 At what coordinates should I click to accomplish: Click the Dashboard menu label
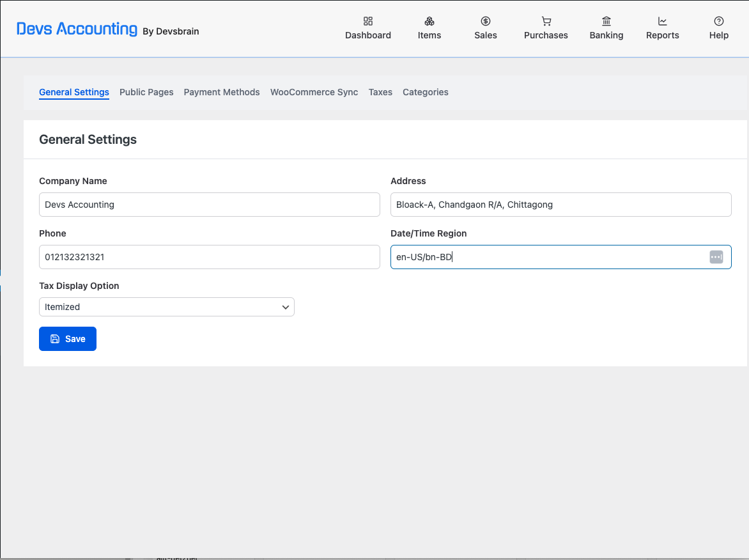368,35
